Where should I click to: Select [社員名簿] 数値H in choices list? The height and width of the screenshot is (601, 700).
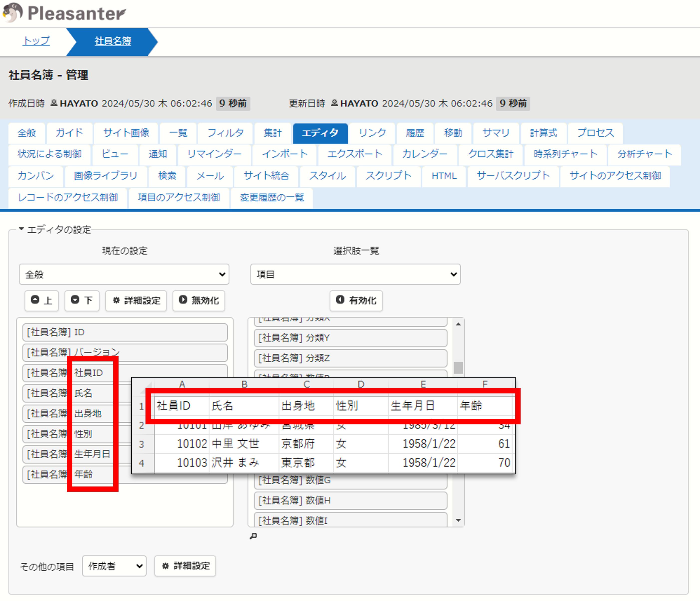[x=350, y=500]
